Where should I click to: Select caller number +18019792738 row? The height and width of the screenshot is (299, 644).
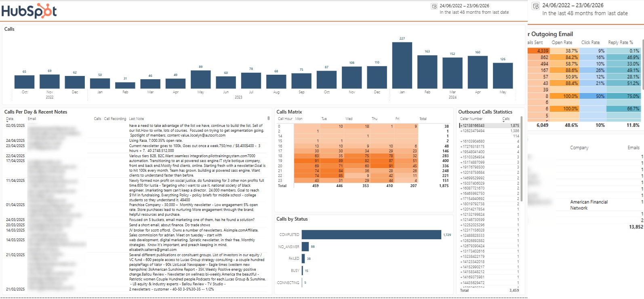[x=489, y=204]
